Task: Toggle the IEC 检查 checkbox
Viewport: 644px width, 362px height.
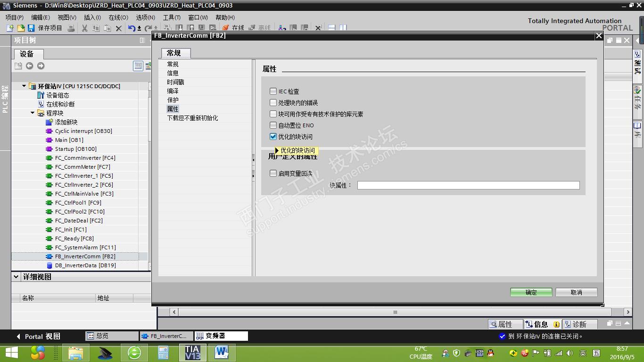Action: (273, 91)
